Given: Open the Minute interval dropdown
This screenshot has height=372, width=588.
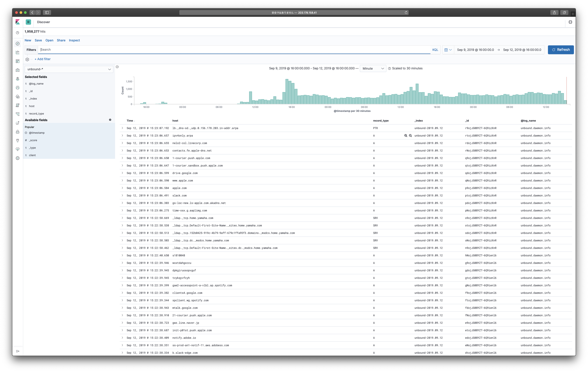Looking at the screenshot, I should tap(373, 68).
